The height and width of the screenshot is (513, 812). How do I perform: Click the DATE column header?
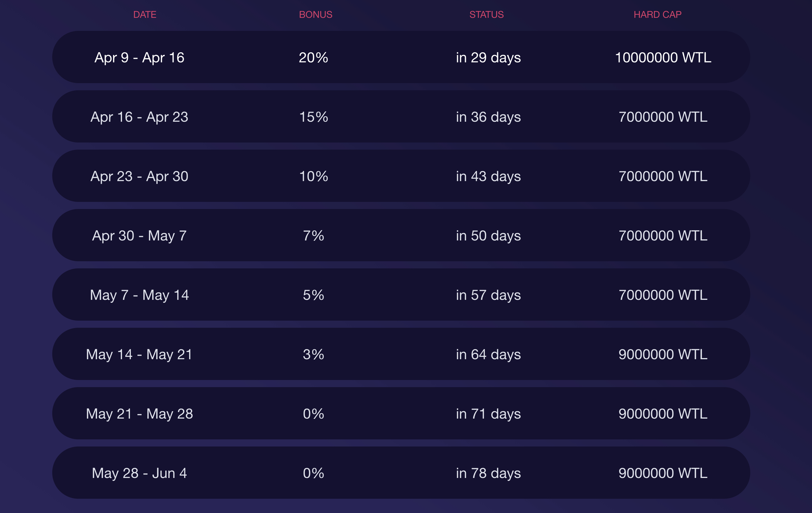145,15
